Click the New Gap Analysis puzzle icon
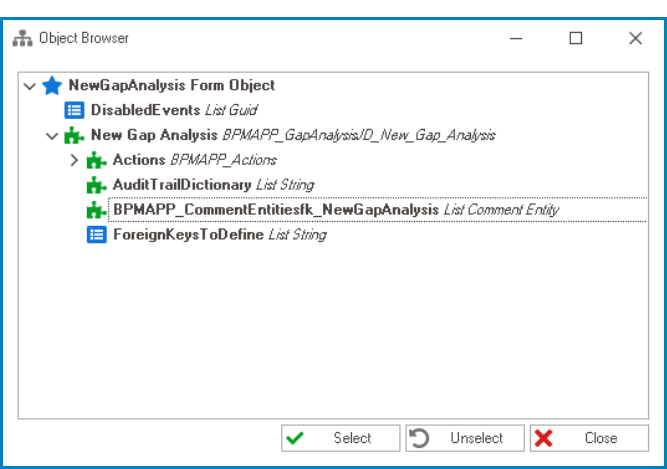 coord(74,136)
